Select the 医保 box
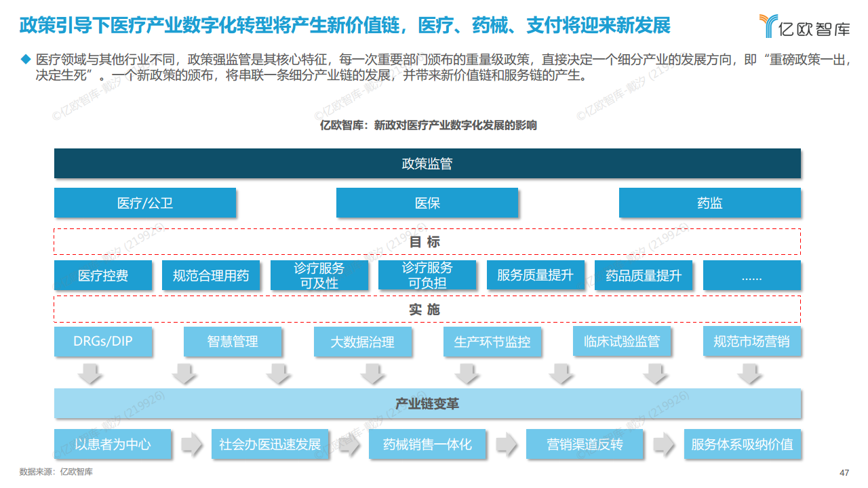 tap(427, 203)
